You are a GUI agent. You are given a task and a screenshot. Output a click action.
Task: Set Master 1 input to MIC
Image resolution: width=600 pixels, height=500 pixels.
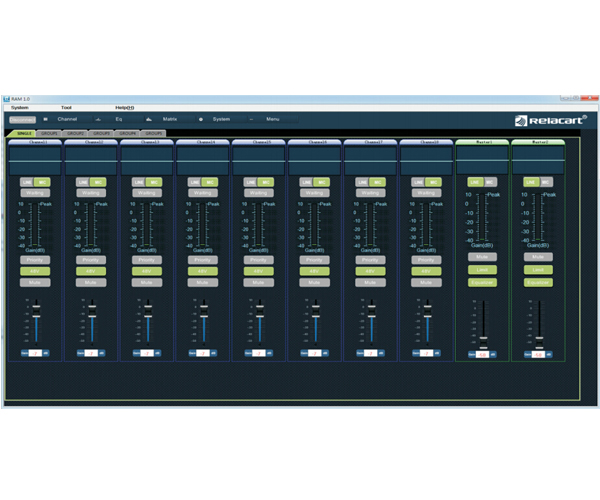click(x=490, y=181)
